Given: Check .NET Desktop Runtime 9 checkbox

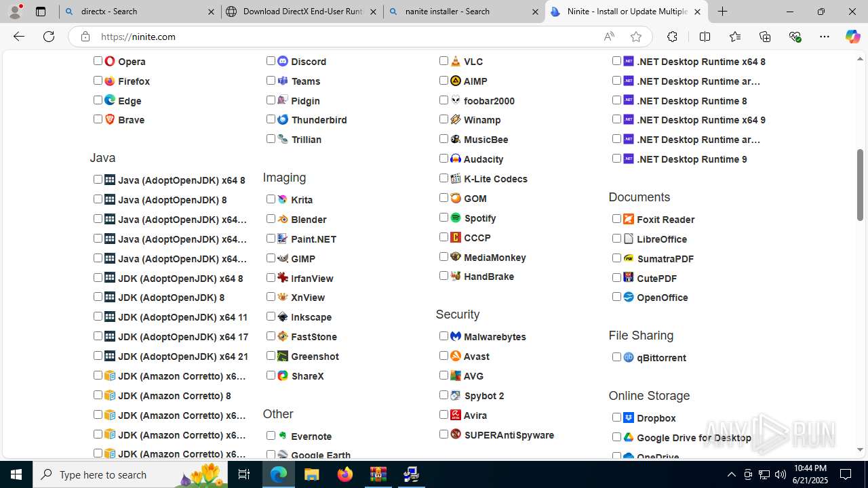Looking at the screenshot, I should coord(616,158).
